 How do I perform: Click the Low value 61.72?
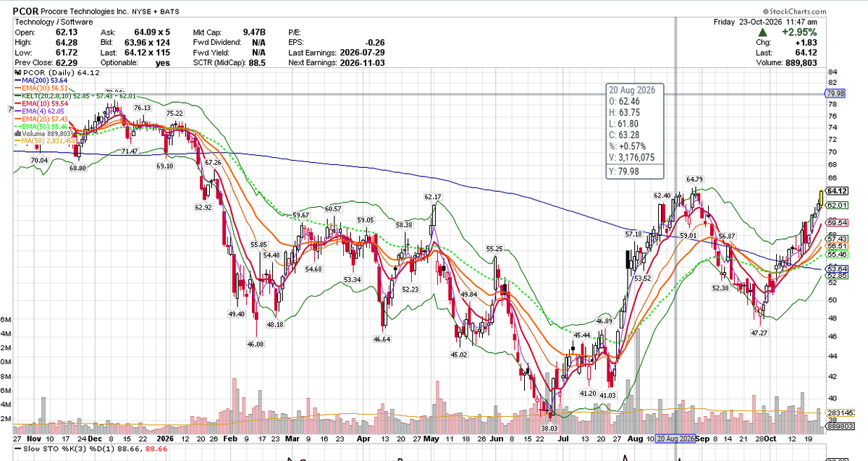(x=67, y=53)
